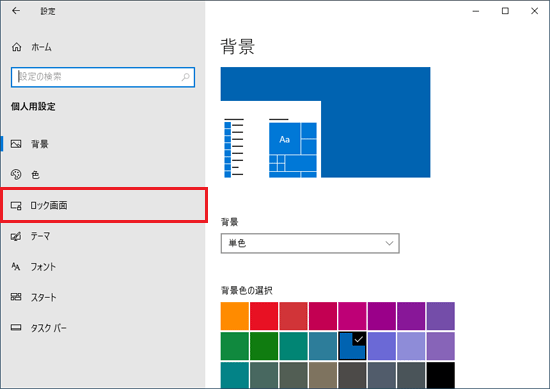This screenshot has width=550, height=389.
Task: Minimize the 設定 window
Action: pos(476,11)
